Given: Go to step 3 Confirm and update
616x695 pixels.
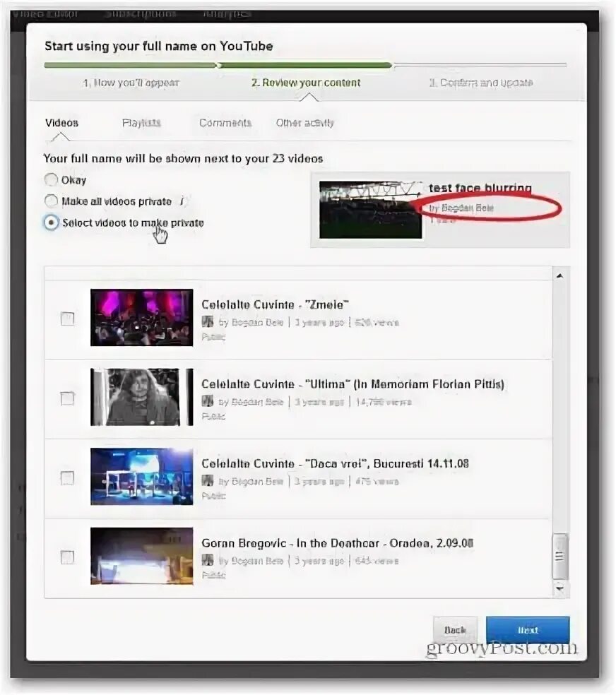Looking at the screenshot, I should (481, 83).
